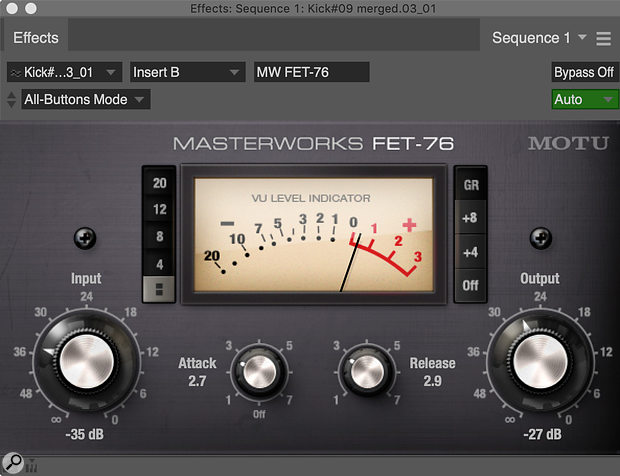620x476 pixels.
Task: Toggle the Bypass Off button
Action: 584,72
